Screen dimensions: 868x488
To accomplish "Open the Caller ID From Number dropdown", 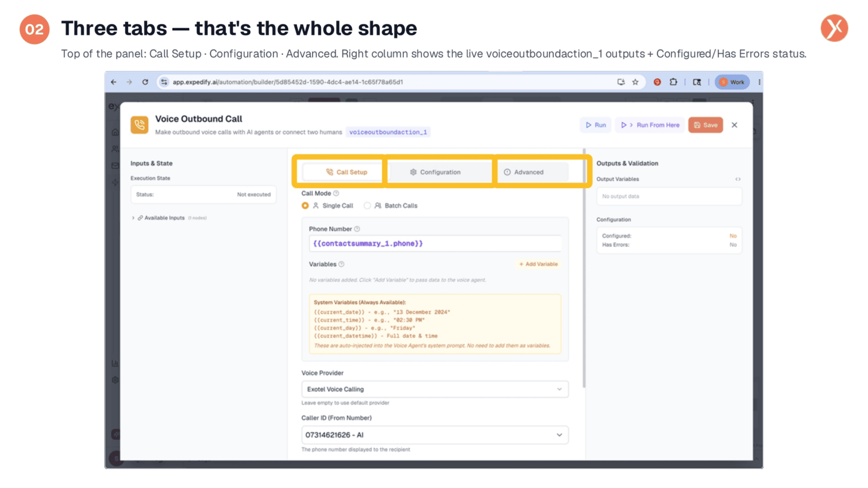I will click(435, 435).
